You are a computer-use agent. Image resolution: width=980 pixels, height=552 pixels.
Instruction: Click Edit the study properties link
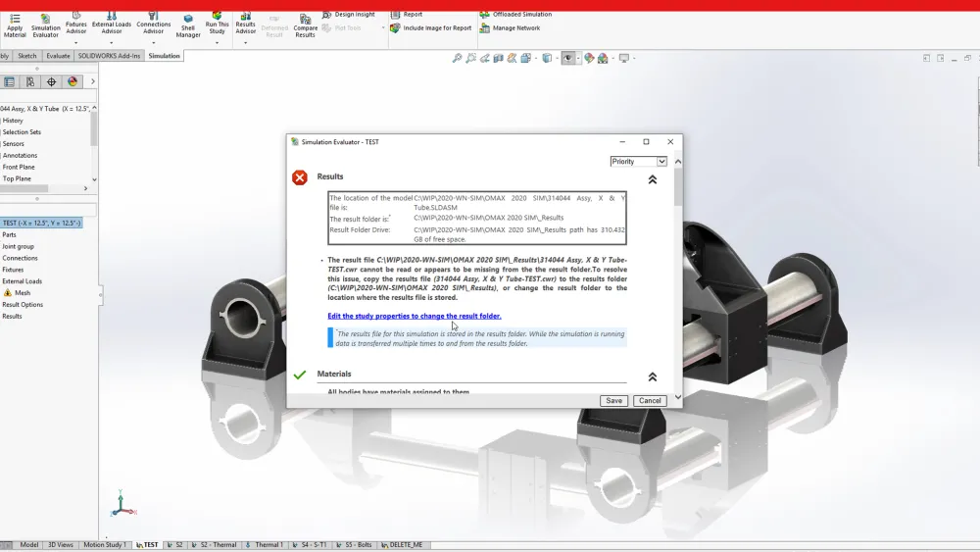tap(415, 316)
